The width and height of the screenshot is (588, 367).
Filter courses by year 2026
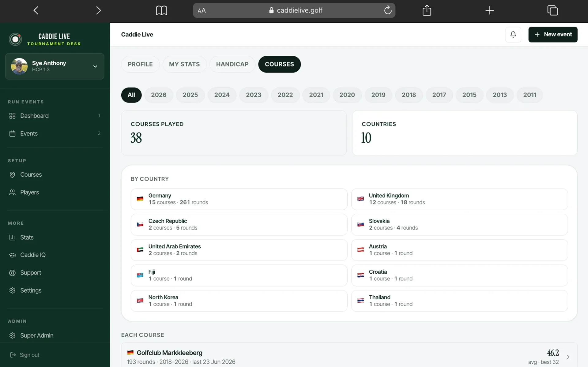(x=159, y=95)
